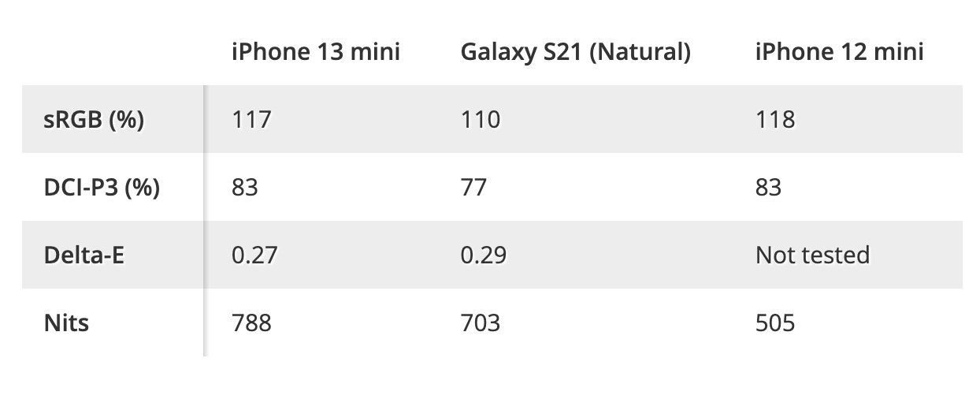Click the Nits value 703
This screenshot has height=399, width=980.
[x=480, y=323]
